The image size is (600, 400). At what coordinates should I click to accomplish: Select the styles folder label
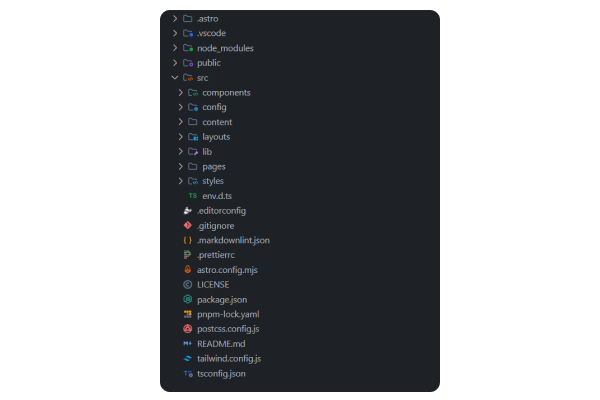click(x=213, y=181)
